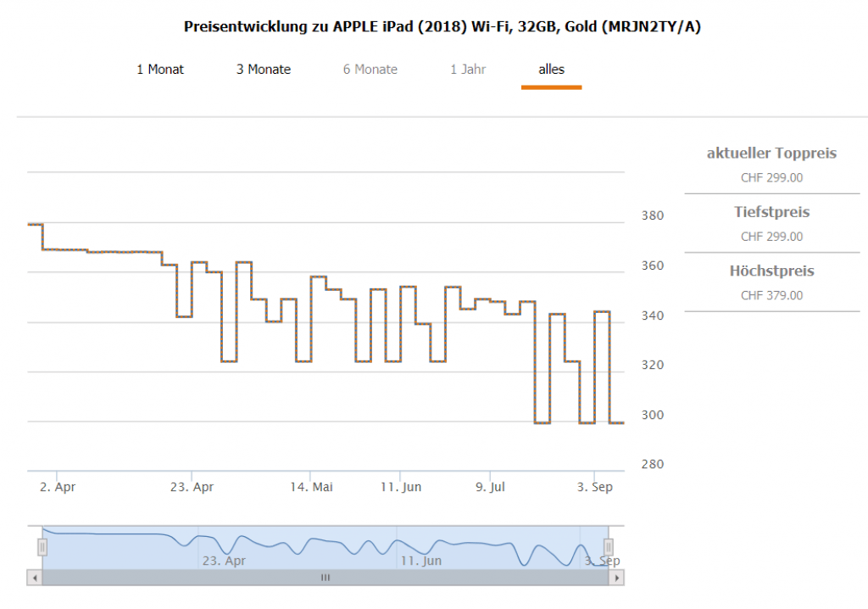This screenshot has height=609, width=868.
Task: Click the 23. Apr label in navigator
Action: click(224, 561)
